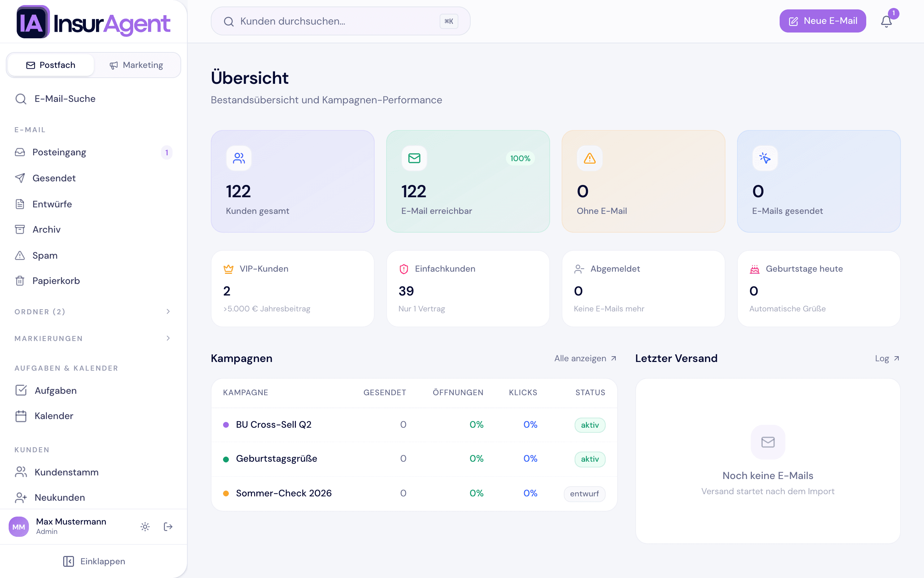Click the customers icon on Kunden gesamt card
The image size is (924, 578).
[239, 158]
